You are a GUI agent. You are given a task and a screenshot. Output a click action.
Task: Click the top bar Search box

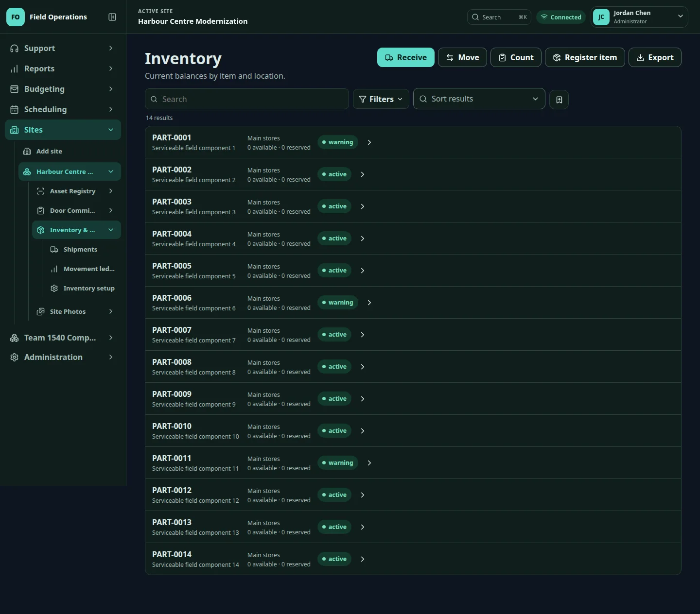click(499, 17)
